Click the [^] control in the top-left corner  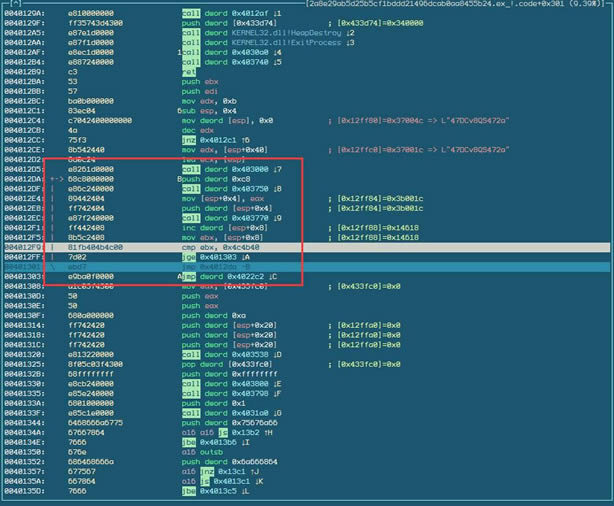coord(14,5)
